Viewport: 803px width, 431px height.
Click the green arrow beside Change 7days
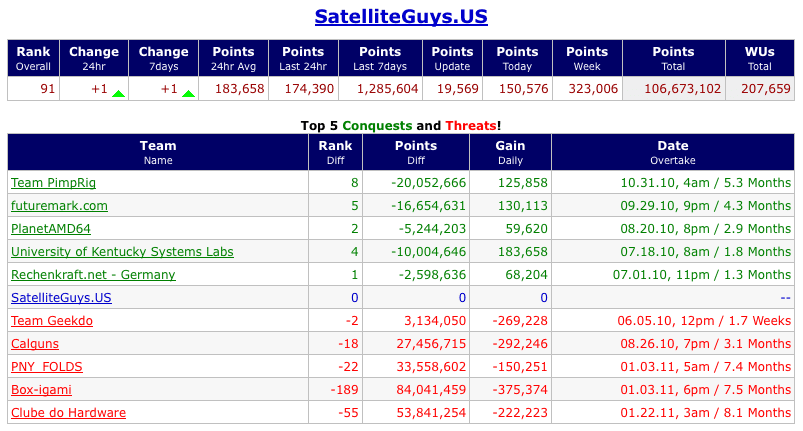coord(188,94)
